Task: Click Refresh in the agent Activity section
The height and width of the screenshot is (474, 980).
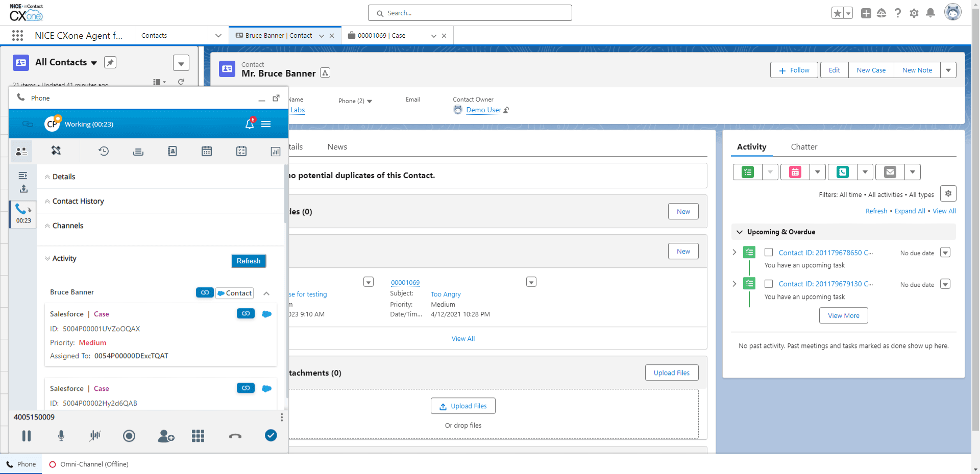Action: pos(249,261)
